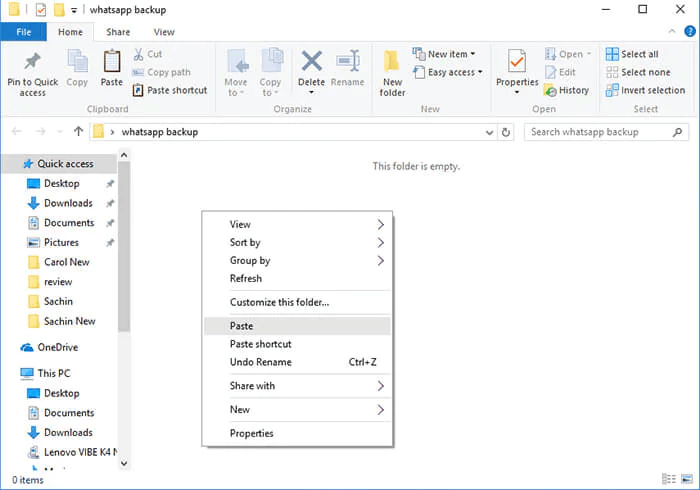Open file History in ribbon
The width and height of the screenshot is (700, 490).
[567, 90]
